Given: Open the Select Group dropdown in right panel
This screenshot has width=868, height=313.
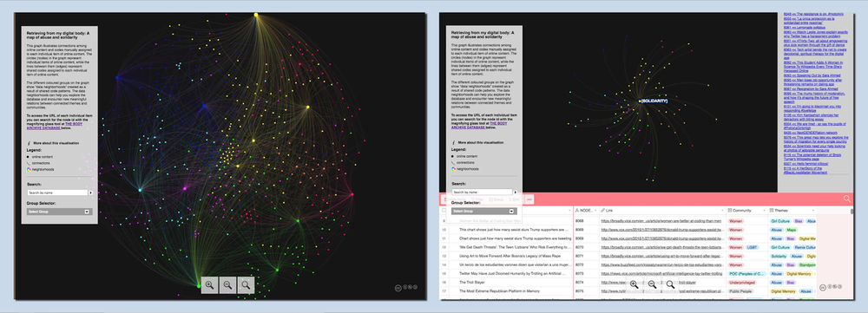Looking at the screenshot, I should (483, 212).
